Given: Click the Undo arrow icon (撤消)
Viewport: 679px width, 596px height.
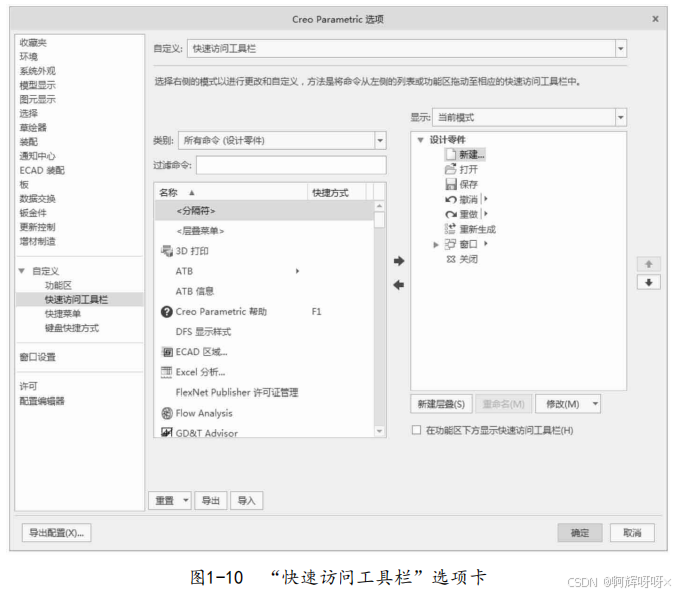Looking at the screenshot, I should 451,199.
